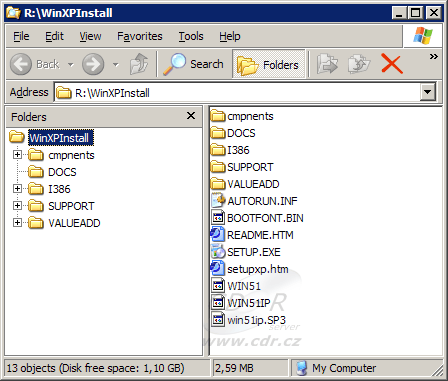Viewport: 448px width, 381px height.
Task: Click the title bar folder icon
Action: click(13, 13)
